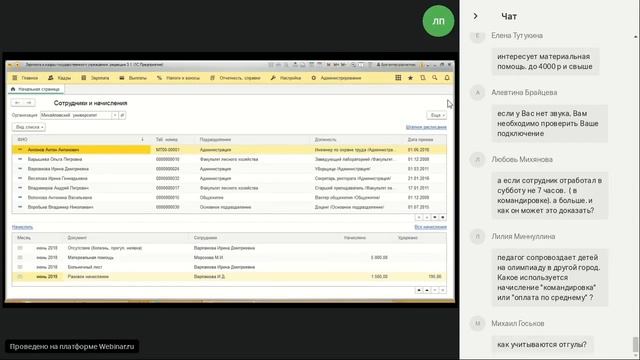The image size is (640, 360).
Task: Open the Главное menu
Action: click(x=25, y=78)
